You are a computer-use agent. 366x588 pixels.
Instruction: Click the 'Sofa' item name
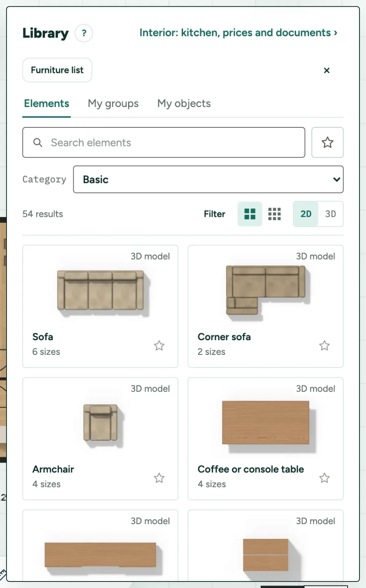coord(43,337)
